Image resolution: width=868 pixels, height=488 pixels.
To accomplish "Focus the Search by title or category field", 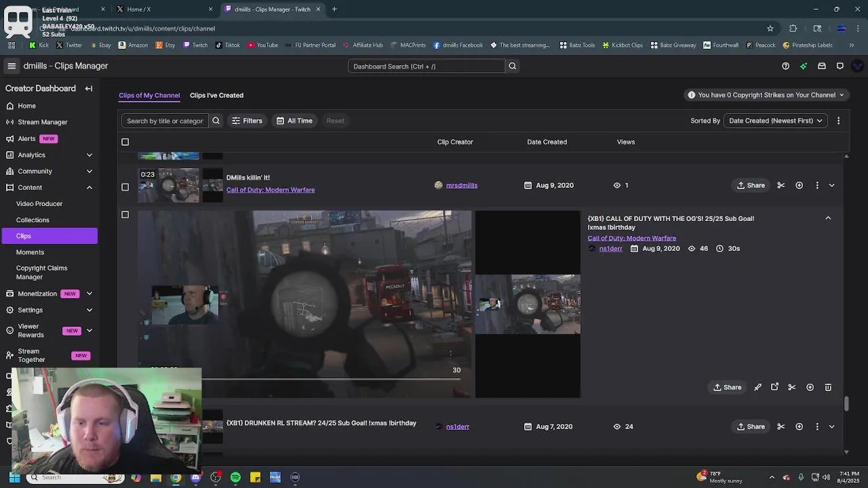I will point(165,121).
